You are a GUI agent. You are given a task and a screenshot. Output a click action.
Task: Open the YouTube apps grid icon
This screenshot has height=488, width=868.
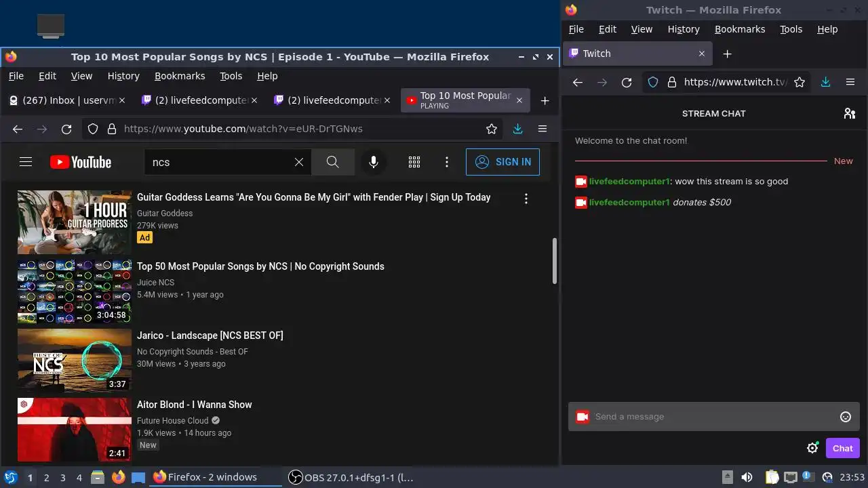tap(414, 162)
